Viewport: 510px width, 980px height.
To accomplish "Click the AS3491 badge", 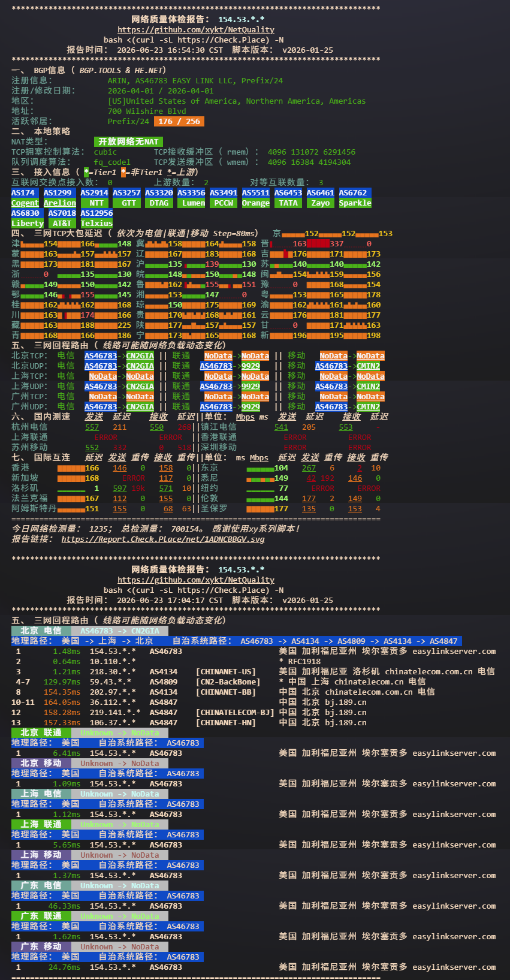I will 224,192.
